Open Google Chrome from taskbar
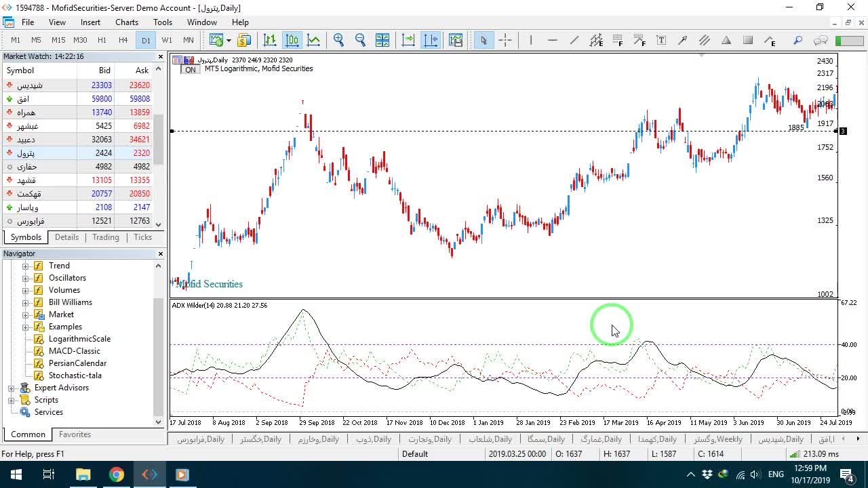This screenshot has width=868, height=488. tap(117, 474)
